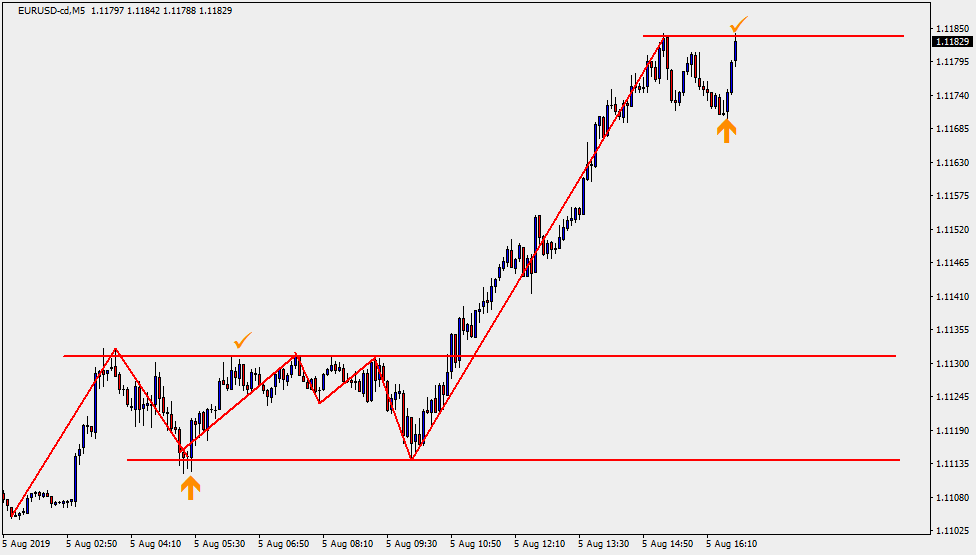
Task: Click the 1.11410 price axis label
Action: click(954, 296)
